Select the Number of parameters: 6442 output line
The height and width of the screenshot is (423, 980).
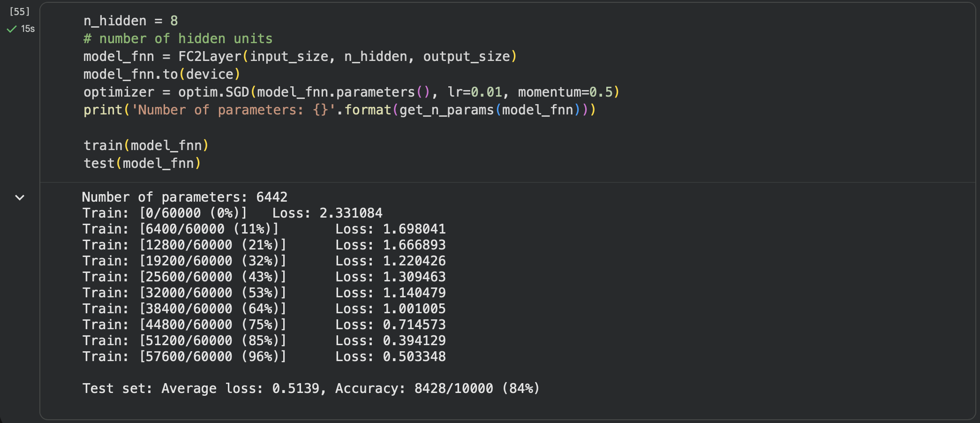(185, 196)
